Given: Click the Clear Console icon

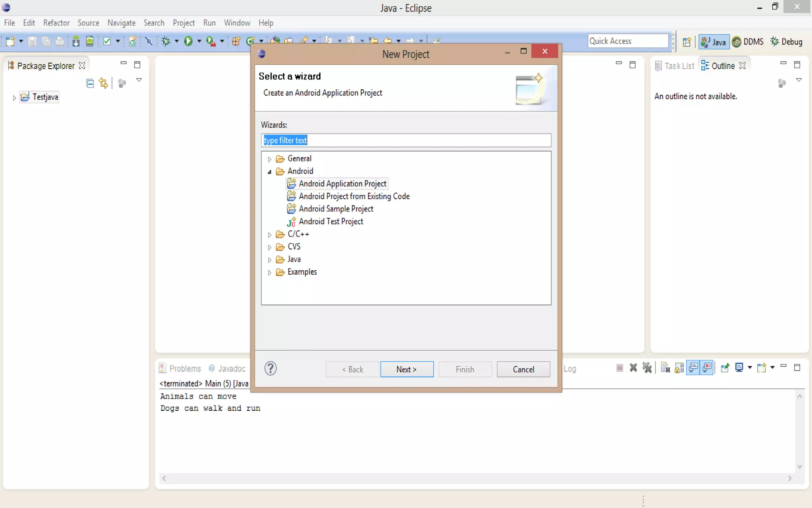Looking at the screenshot, I should [x=665, y=368].
